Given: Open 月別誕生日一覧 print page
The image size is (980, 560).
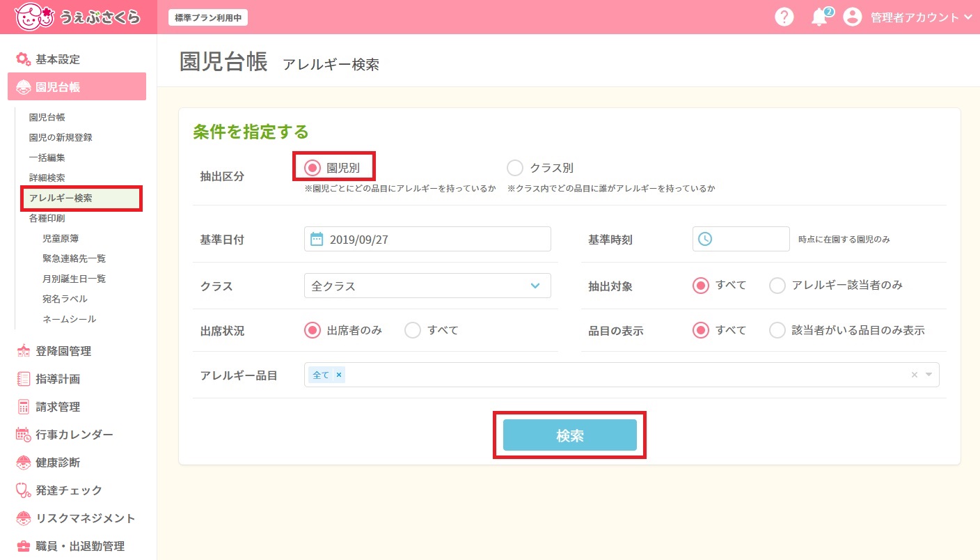Looking at the screenshot, I should pyautogui.click(x=74, y=279).
